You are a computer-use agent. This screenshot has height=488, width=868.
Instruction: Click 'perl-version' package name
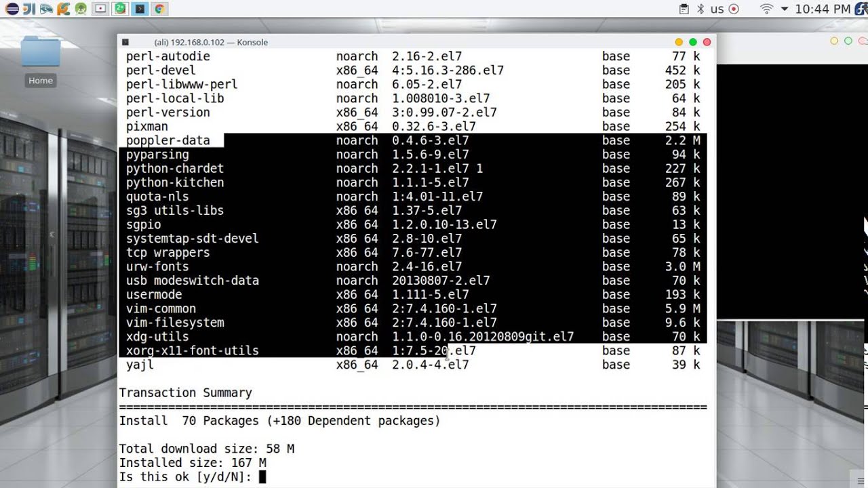click(168, 113)
